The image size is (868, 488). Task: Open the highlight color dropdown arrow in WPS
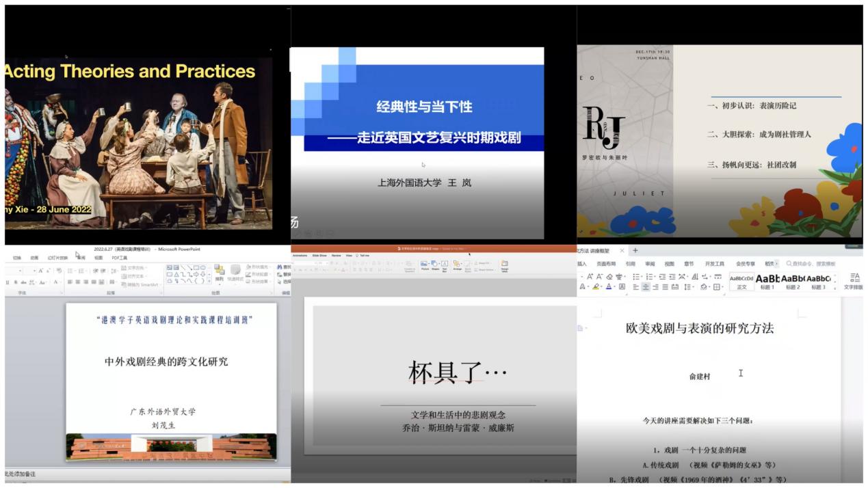click(601, 287)
